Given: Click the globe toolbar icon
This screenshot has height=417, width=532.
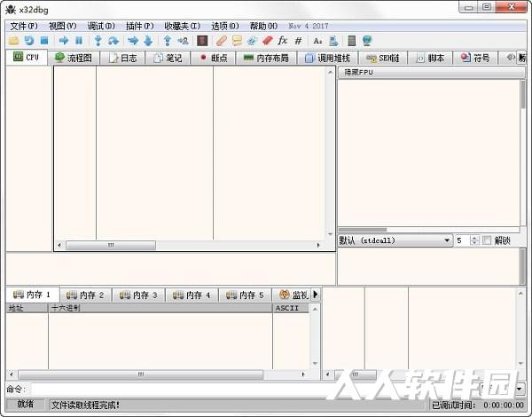Looking at the screenshot, I should click(x=367, y=41).
